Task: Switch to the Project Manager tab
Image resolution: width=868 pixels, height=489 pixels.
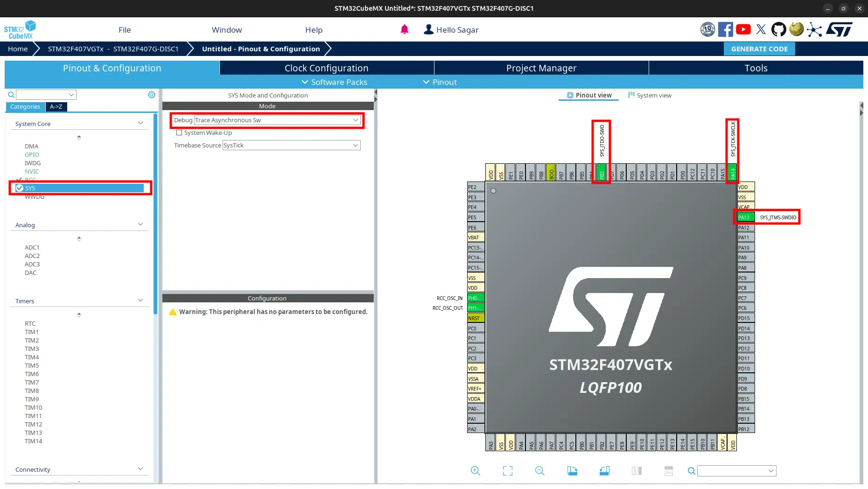Action: point(541,68)
